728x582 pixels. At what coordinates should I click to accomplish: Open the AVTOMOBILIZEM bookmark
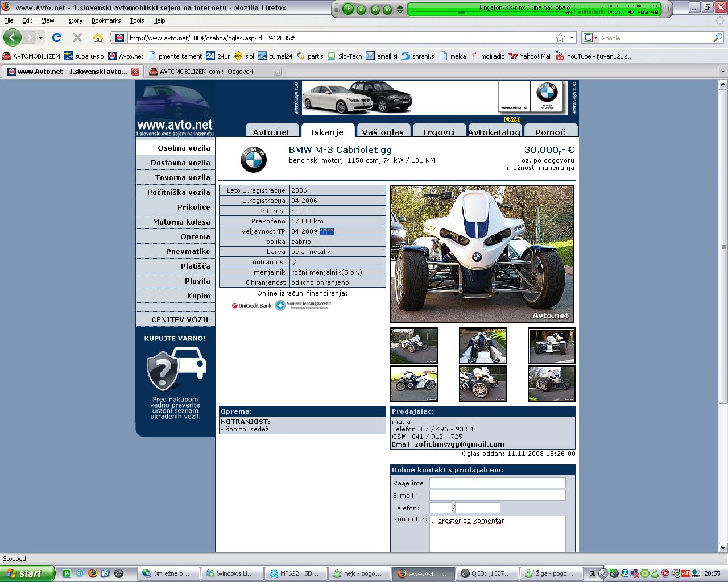(x=31, y=56)
